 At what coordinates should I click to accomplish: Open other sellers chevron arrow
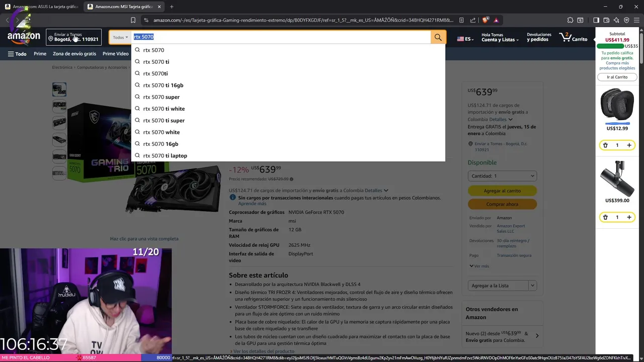click(x=537, y=336)
